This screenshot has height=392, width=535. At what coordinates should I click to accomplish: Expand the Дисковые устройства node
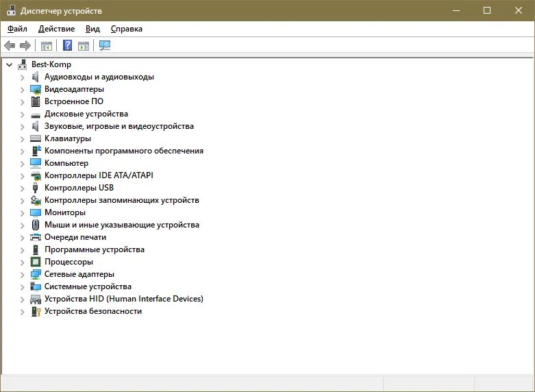click(x=22, y=114)
